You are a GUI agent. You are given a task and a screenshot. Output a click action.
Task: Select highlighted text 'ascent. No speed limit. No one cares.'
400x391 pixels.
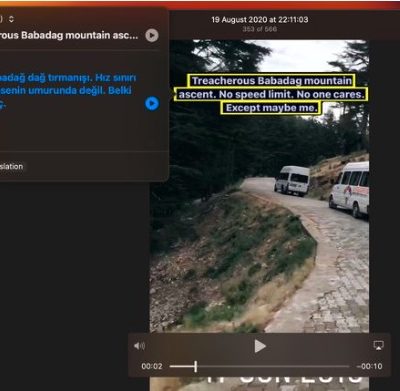(271, 94)
